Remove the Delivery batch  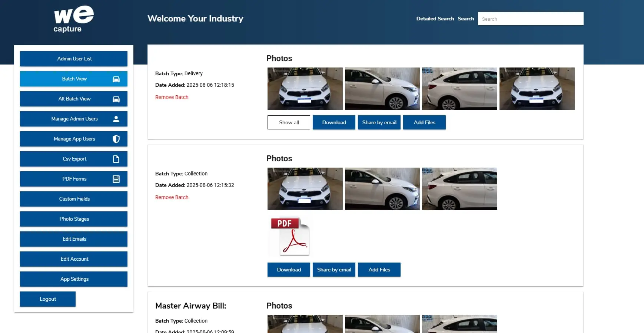tap(172, 97)
